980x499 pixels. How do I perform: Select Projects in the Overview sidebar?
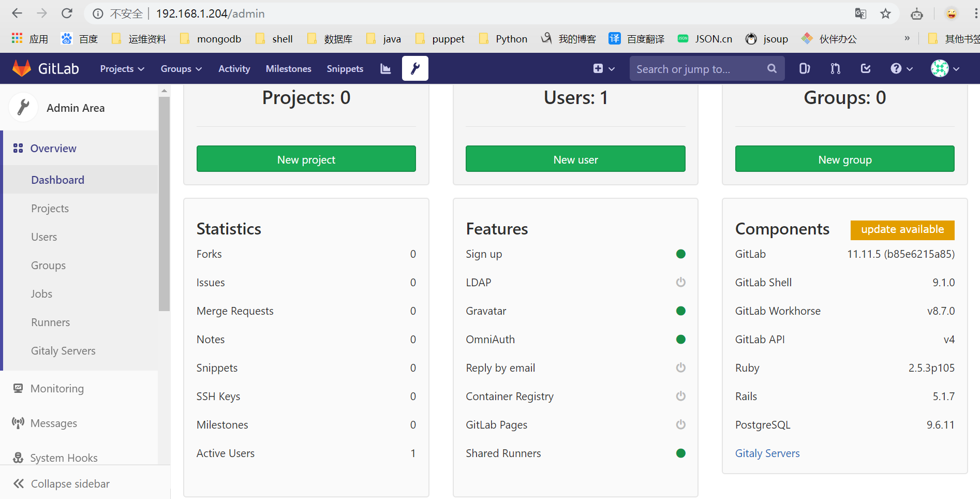[80, 208]
